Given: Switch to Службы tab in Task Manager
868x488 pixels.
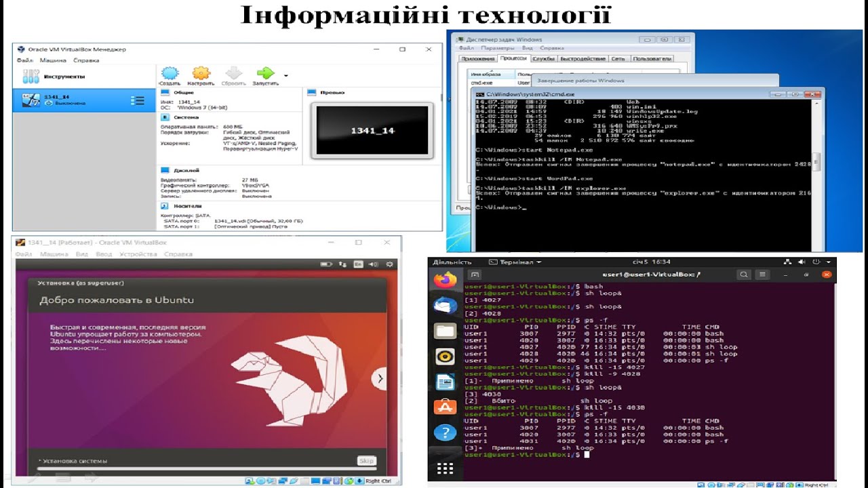Looking at the screenshot, I should click(x=543, y=59).
